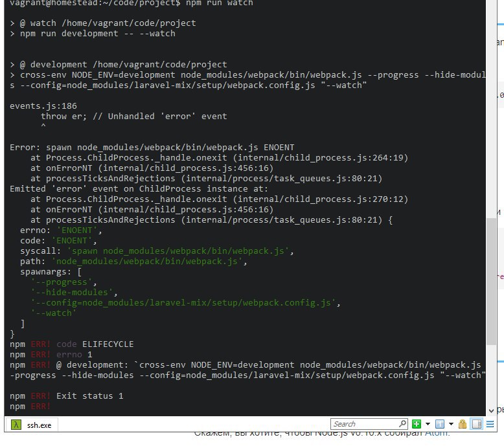Click the "path: 'node_modules/webpack/bin/webpack.js'" line
The height and width of the screenshot is (446, 504).
point(133,262)
